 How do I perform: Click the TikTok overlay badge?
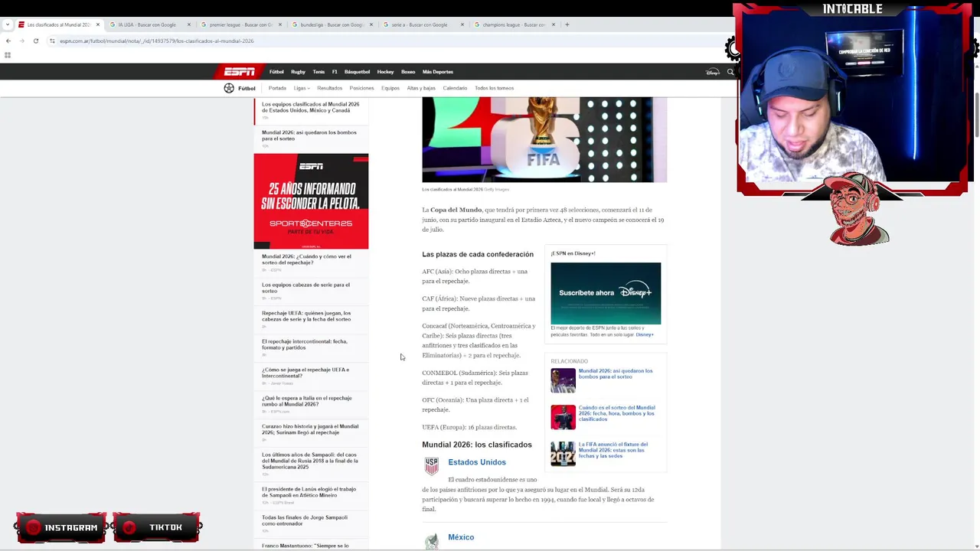click(x=157, y=527)
